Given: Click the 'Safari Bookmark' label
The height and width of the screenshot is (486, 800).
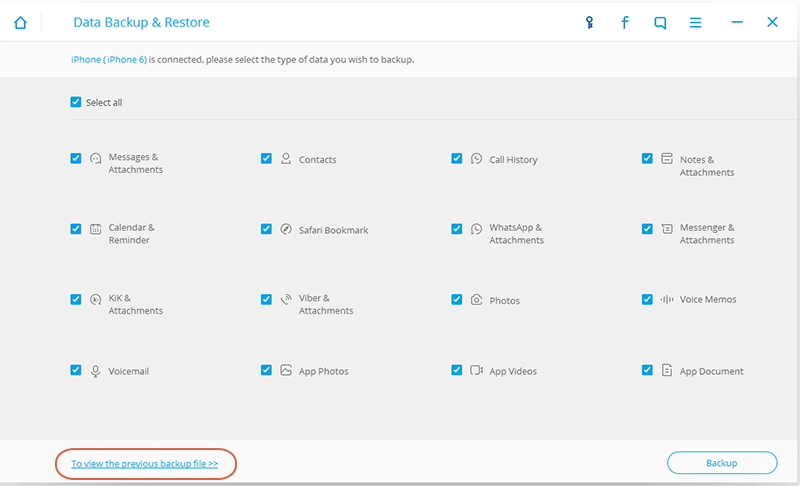Looking at the screenshot, I should [x=334, y=230].
